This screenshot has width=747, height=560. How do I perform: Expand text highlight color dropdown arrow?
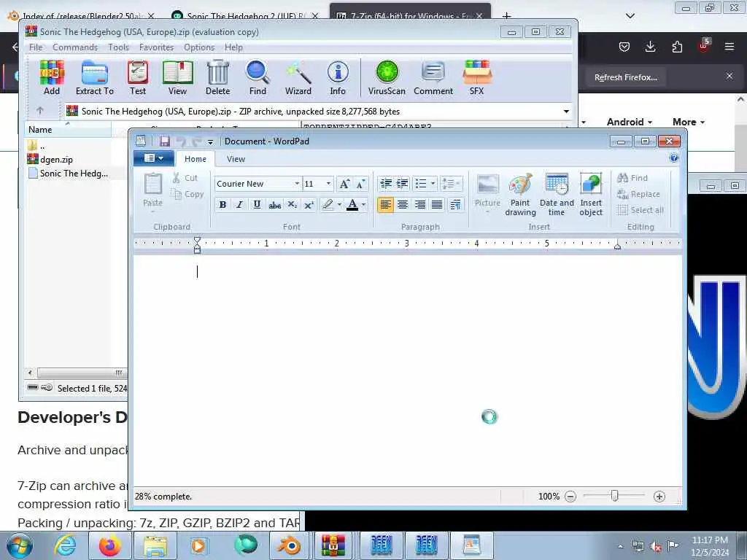tap(339, 205)
